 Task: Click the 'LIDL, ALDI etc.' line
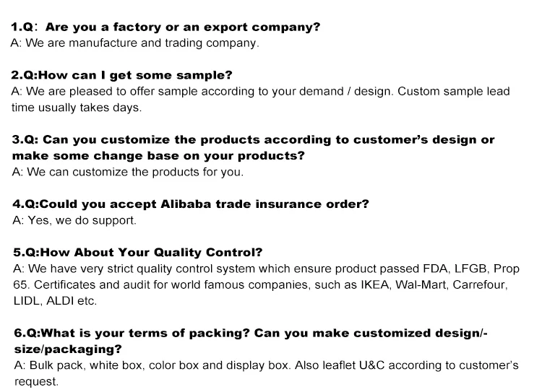[56, 301]
